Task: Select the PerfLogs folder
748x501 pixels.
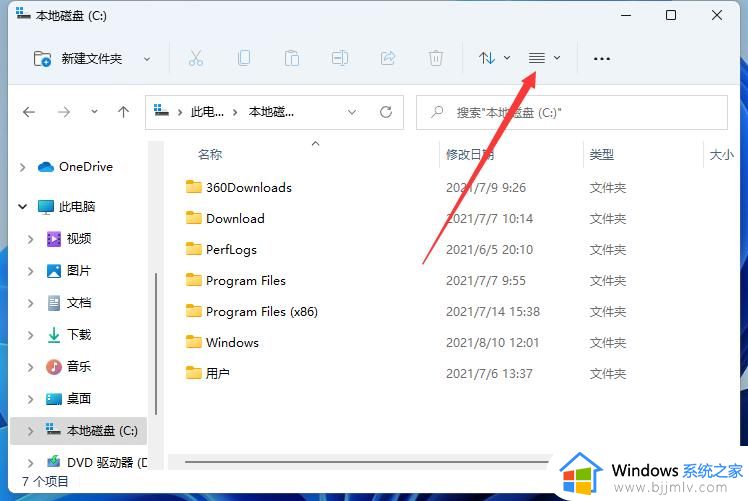Action: point(221,250)
